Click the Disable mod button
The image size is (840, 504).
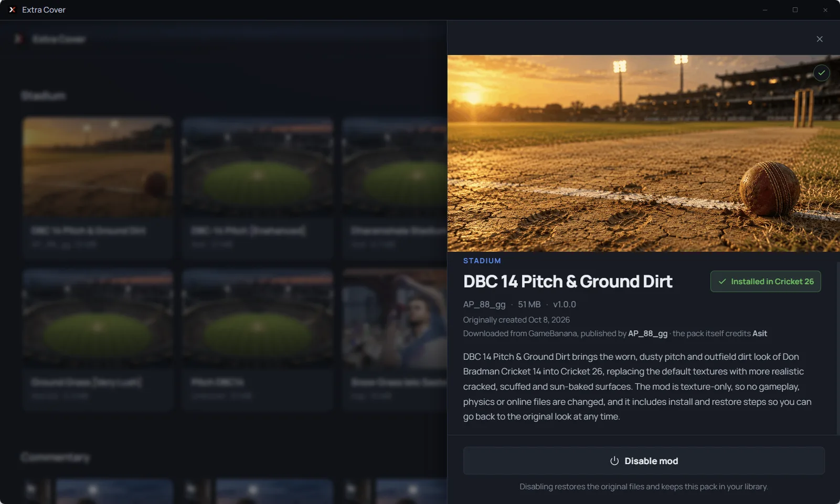[644, 461]
